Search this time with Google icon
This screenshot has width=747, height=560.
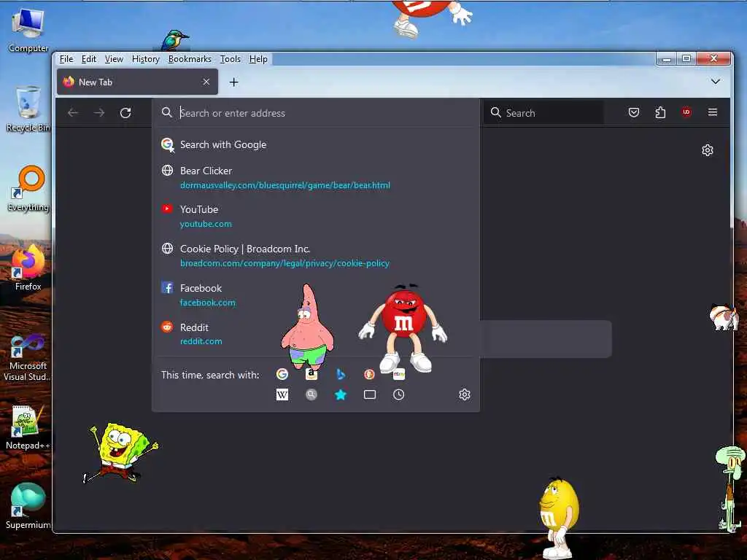point(282,374)
